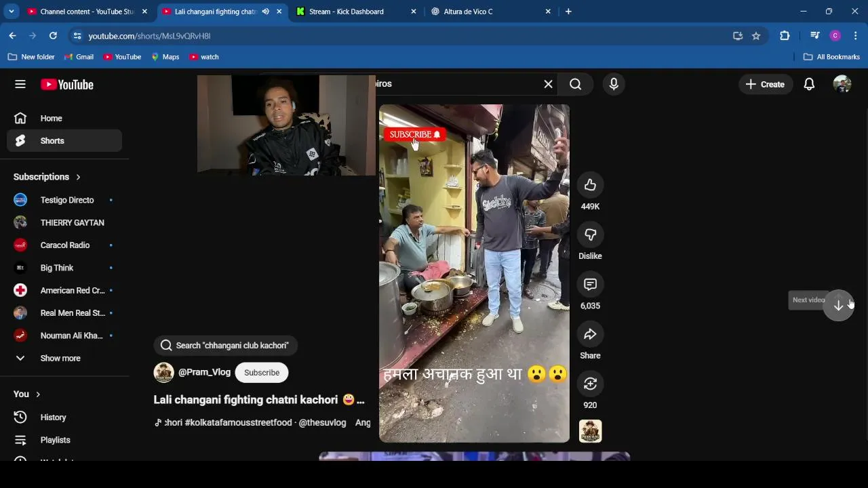This screenshot has height=488, width=868.
Task: Click the Shorts video player
Action: pyautogui.click(x=474, y=273)
